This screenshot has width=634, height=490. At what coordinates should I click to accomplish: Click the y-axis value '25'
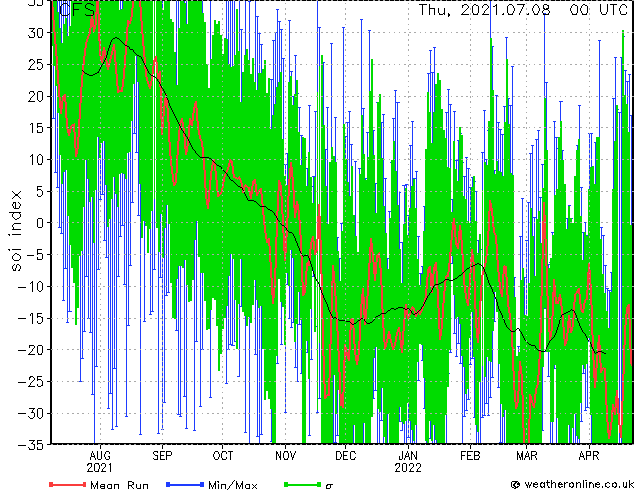pos(36,64)
